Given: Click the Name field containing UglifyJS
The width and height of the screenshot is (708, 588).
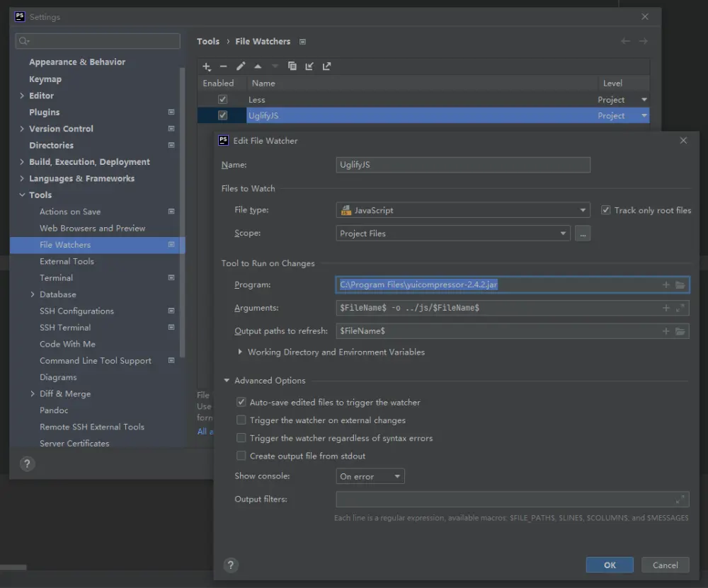Looking at the screenshot, I should (463, 165).
